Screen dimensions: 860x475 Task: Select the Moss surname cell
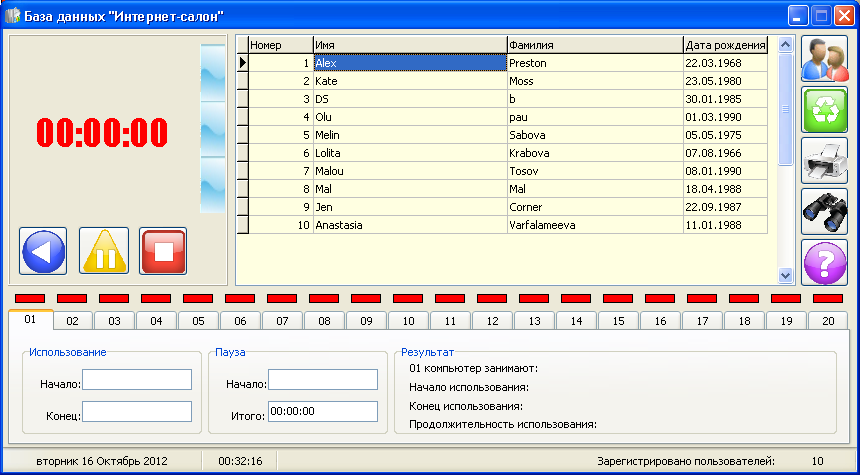pos(596,81)
